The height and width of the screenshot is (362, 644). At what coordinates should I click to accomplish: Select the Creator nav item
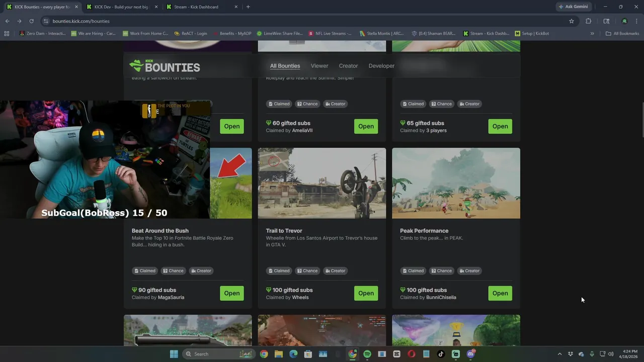pyautogui.click(x=348, y=66)
